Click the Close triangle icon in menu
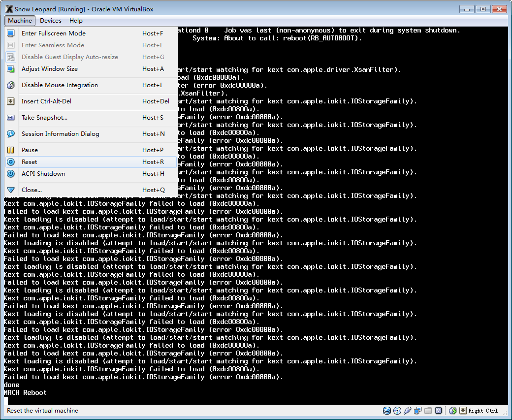This screenshot has height=420, width=512. [x=11, y=190]
